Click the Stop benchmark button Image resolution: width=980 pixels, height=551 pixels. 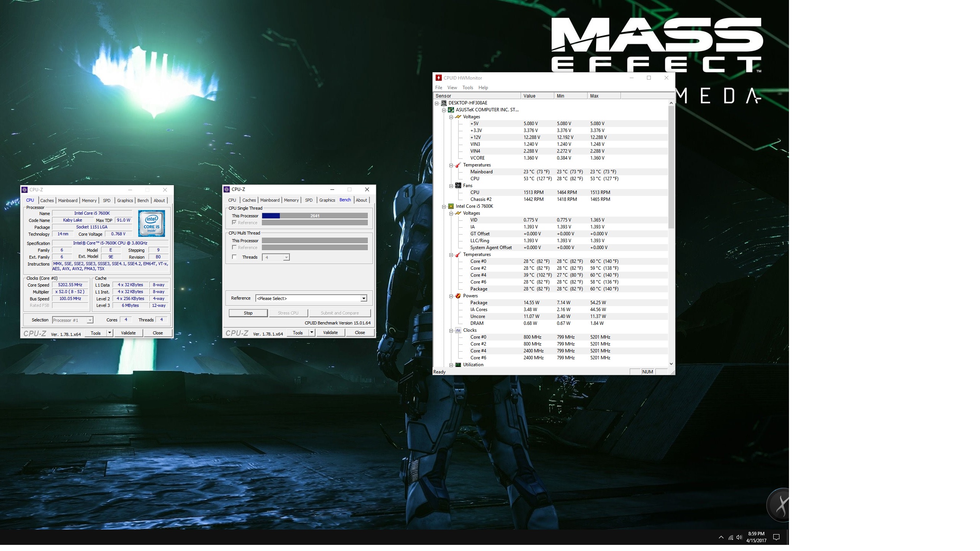coord(248,313)
